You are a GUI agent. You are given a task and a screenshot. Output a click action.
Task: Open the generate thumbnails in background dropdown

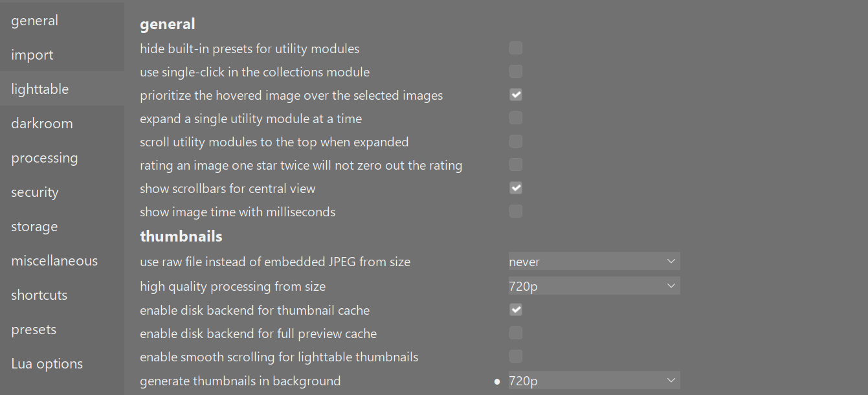[594, 381]
